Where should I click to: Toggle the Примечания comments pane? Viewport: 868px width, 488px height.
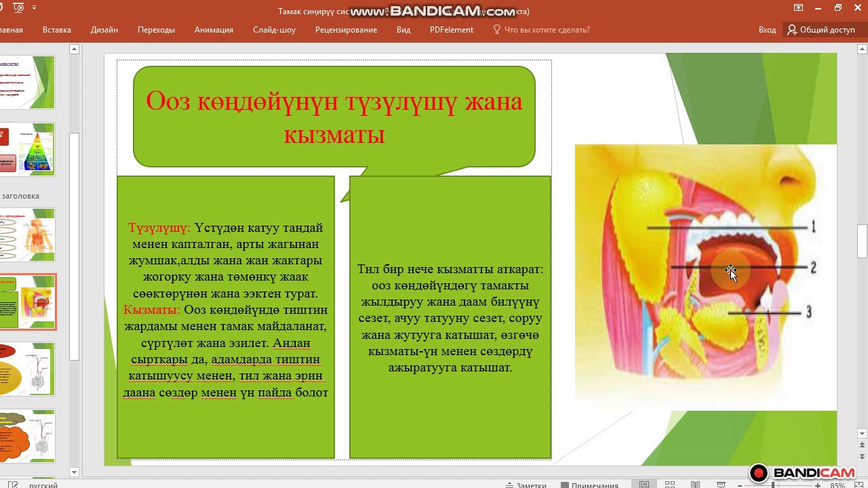click(x=589, y=485)
